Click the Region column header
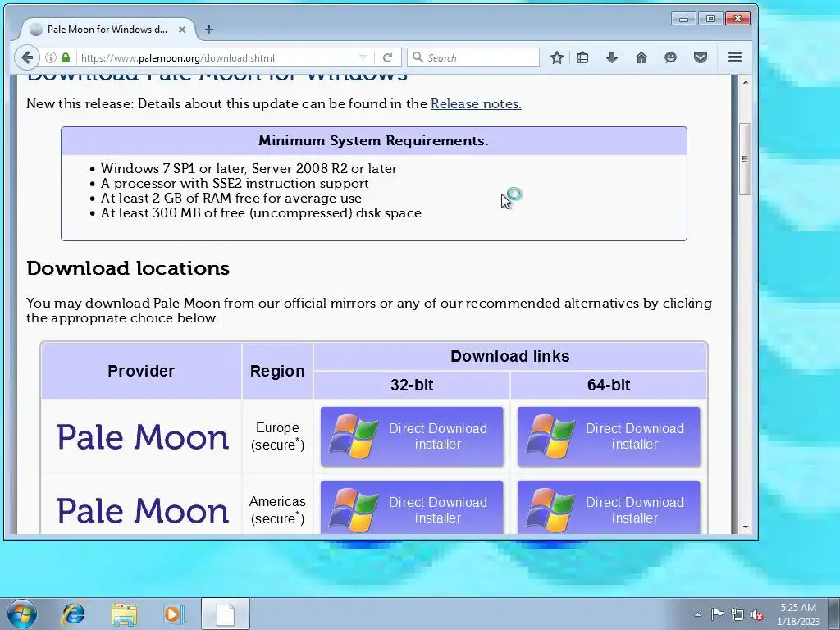The width and height of the screenshot is (840, 630). (277, 371)
